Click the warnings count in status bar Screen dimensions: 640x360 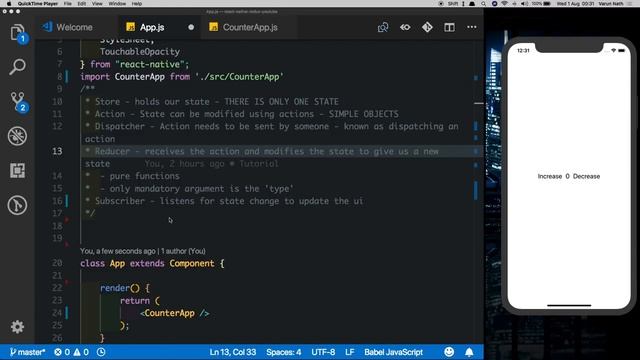[x=81, y=352]
